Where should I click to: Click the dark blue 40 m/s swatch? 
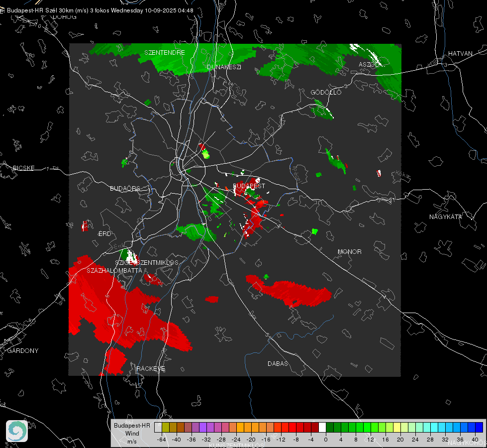pyautogui.click(x=479, y=428)
